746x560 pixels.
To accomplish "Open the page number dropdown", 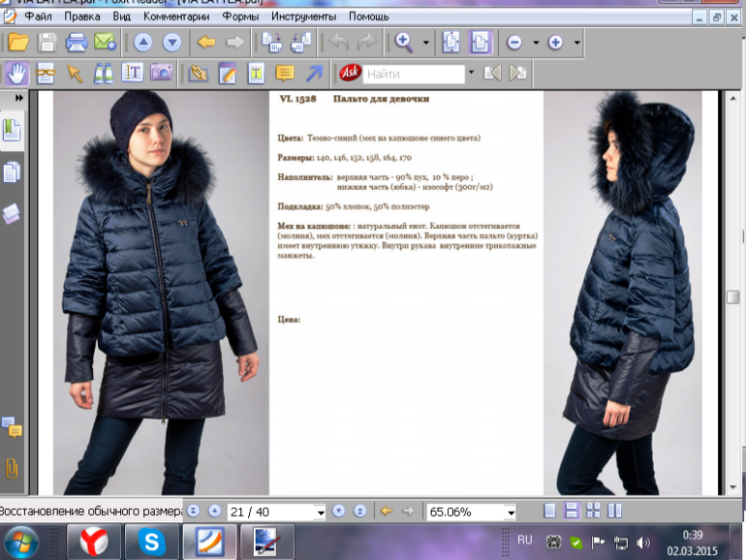I will click(x=320, y=512).
